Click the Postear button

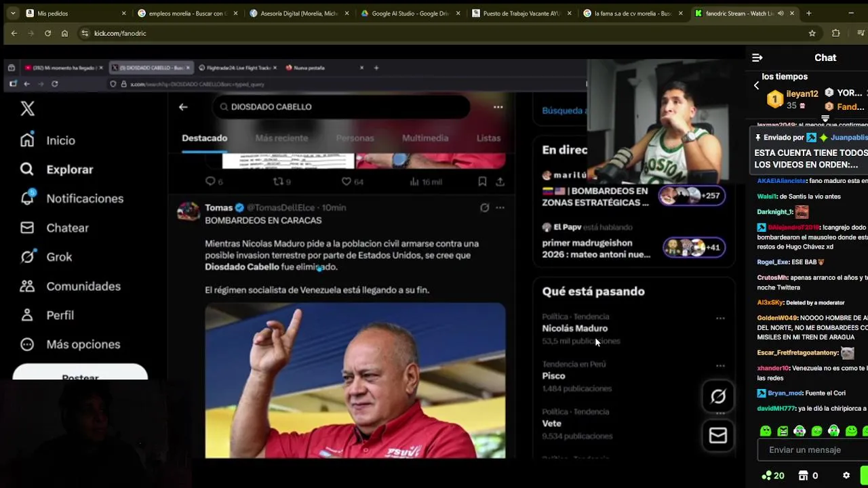coord(80,373)
